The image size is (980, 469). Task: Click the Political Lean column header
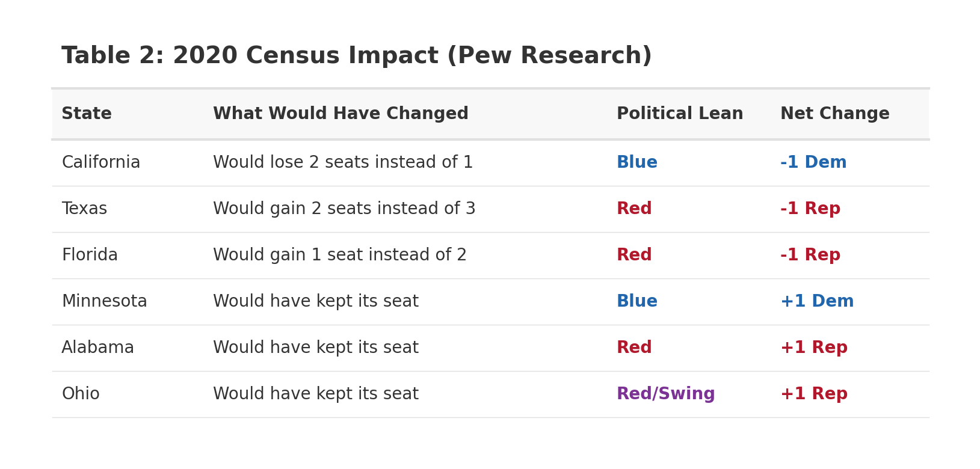pyautogui.click(x=680, y=114)
